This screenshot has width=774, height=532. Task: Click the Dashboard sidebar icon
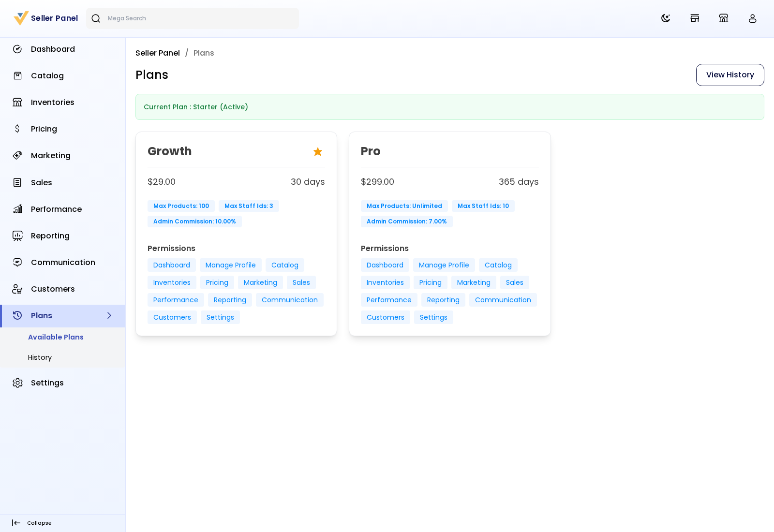pyautogui.click(x=17, y=49)
